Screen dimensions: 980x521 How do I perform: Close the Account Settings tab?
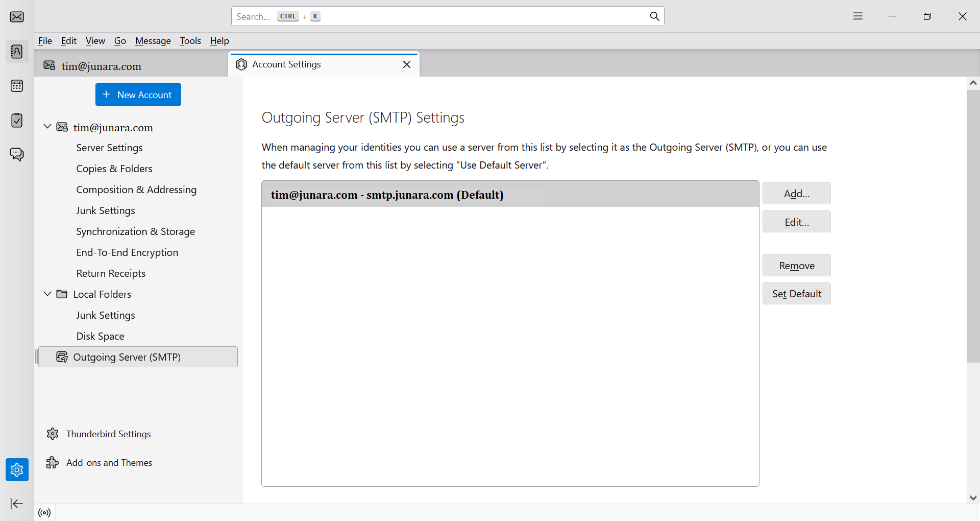(407, 64)
